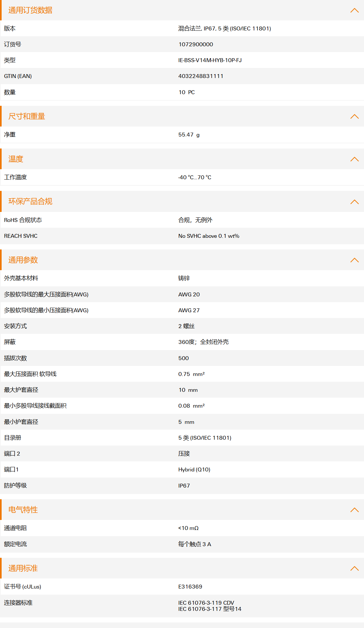Click the max sheath diameter 10 mm
This screenshot has height=628, width=364.
188,390
